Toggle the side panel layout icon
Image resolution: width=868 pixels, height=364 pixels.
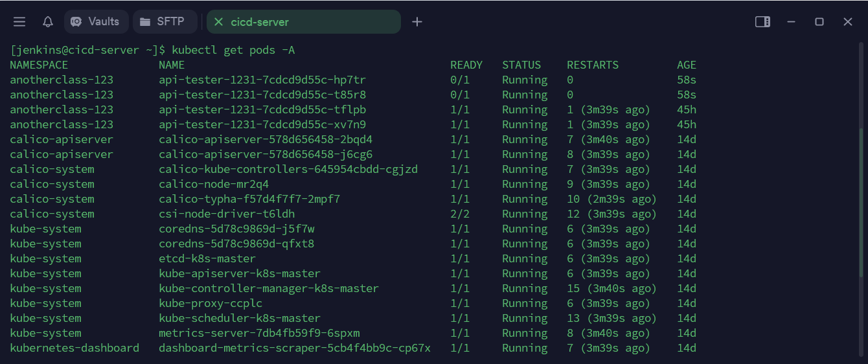coord(762,22)
